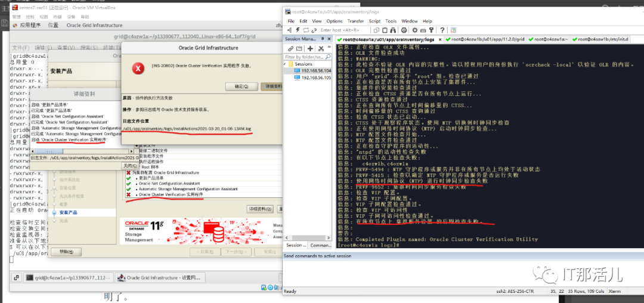
Task: Open 管理 menu in VirtualBox window
Action: (17, 17)
